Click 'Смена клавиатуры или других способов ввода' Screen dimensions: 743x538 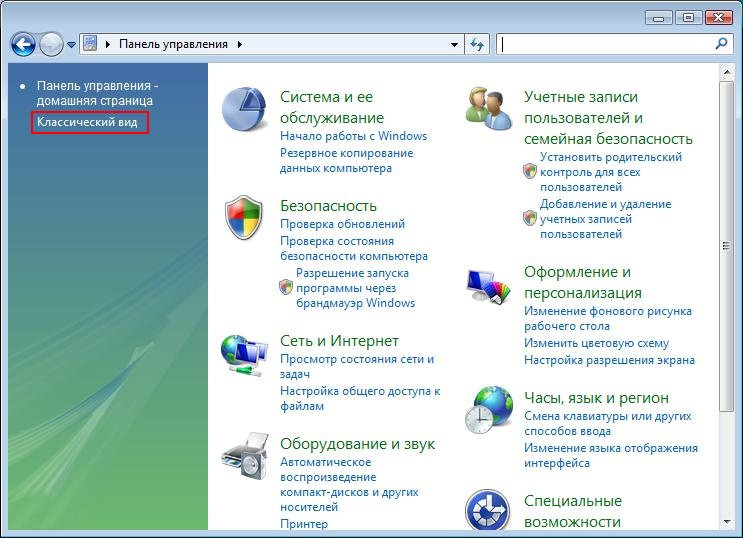(608, 423)
